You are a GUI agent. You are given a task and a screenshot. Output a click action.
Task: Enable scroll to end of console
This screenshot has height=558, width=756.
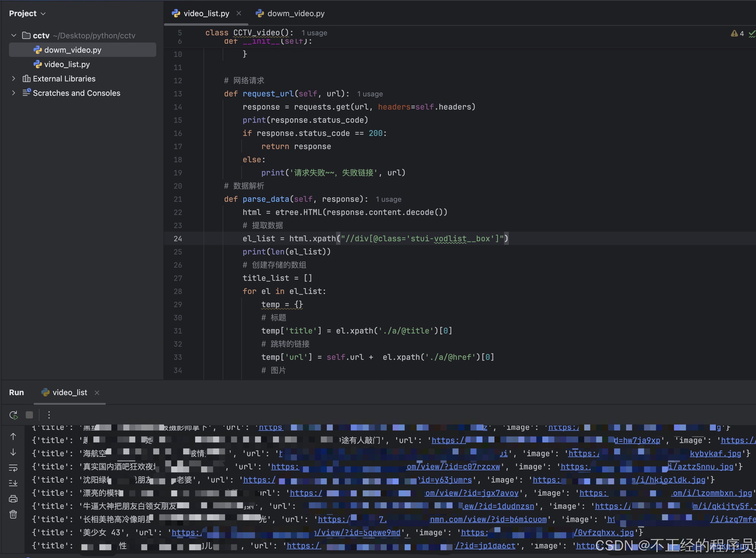pyautogui.click(x=13, y=483)
